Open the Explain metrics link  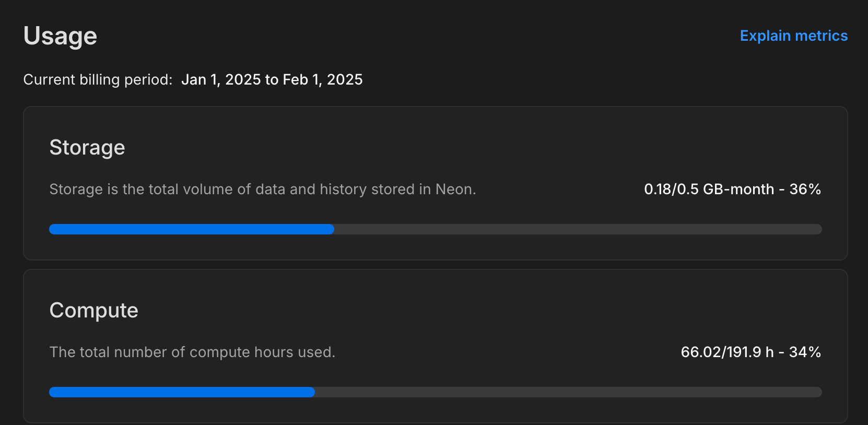[793, 36]
